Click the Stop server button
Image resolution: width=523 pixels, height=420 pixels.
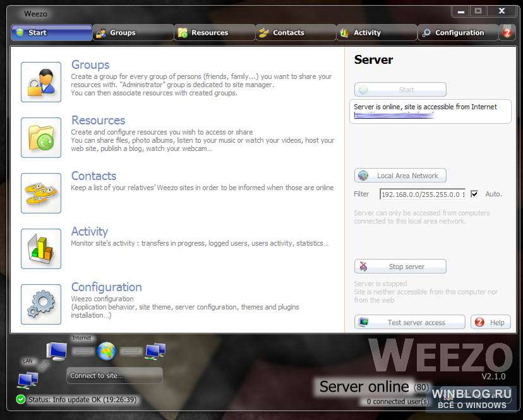[x=400, y=267]
